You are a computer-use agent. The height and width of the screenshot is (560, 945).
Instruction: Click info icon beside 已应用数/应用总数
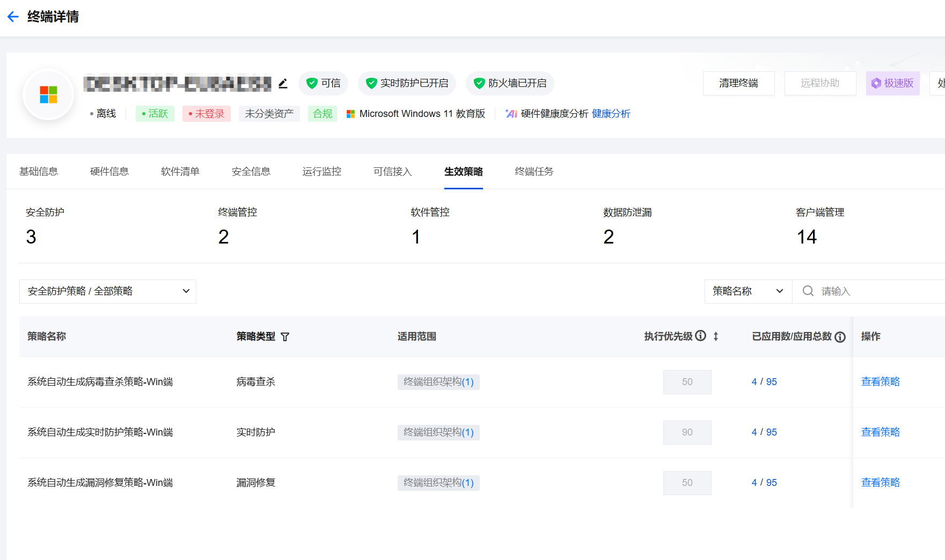pyautogui.click(x=840, y=337)
